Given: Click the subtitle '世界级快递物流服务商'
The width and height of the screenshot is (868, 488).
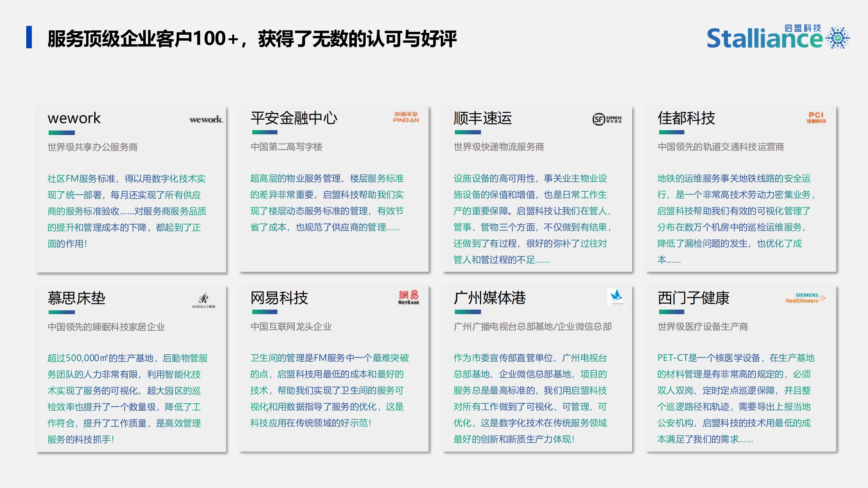Looking at the screenshot, I should point(499,147).
